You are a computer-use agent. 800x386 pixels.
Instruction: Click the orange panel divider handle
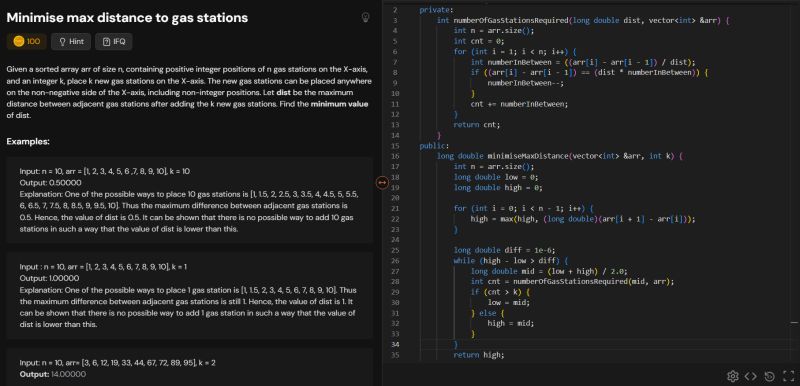coord(382,182)
